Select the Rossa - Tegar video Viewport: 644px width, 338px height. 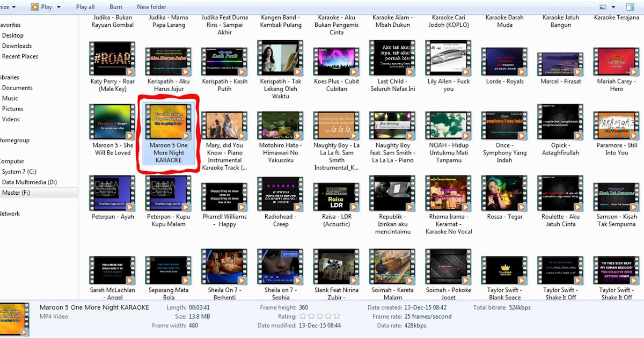(x=504, y=199)
